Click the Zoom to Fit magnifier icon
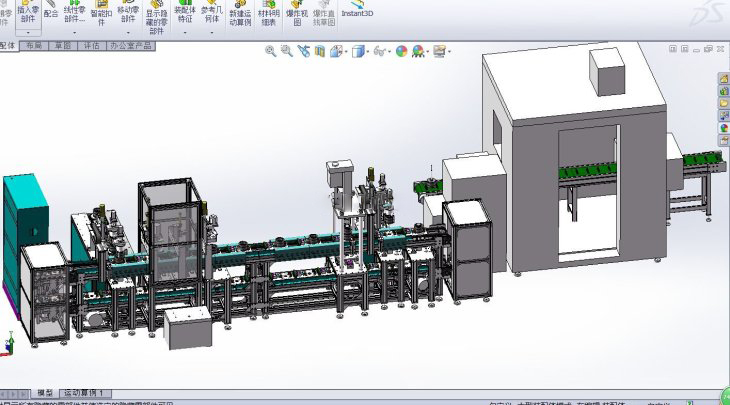The width and height of the screenshot is (730, 405). (270, 51)
